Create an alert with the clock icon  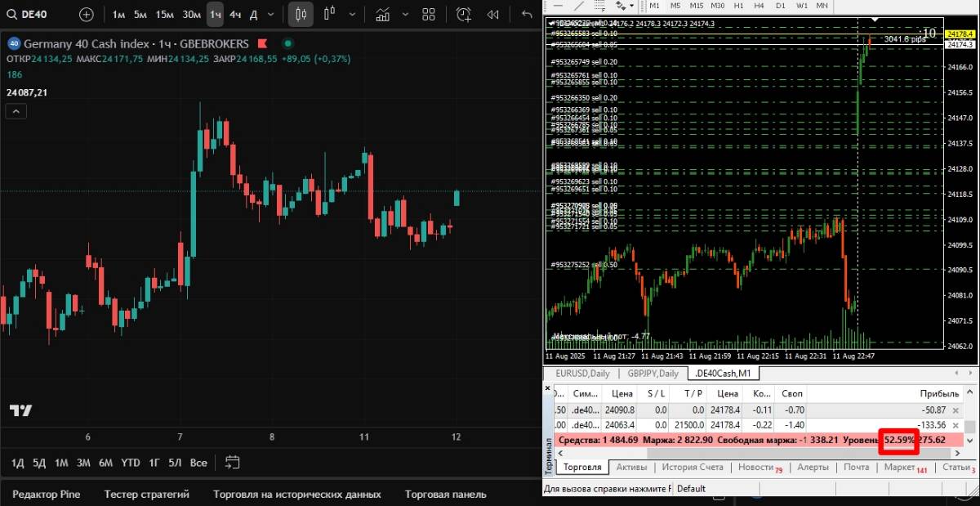coord(463,14)
